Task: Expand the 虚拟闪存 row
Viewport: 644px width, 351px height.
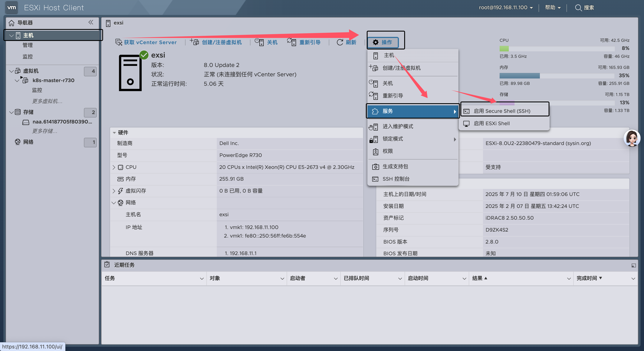Action: [114, 191]
